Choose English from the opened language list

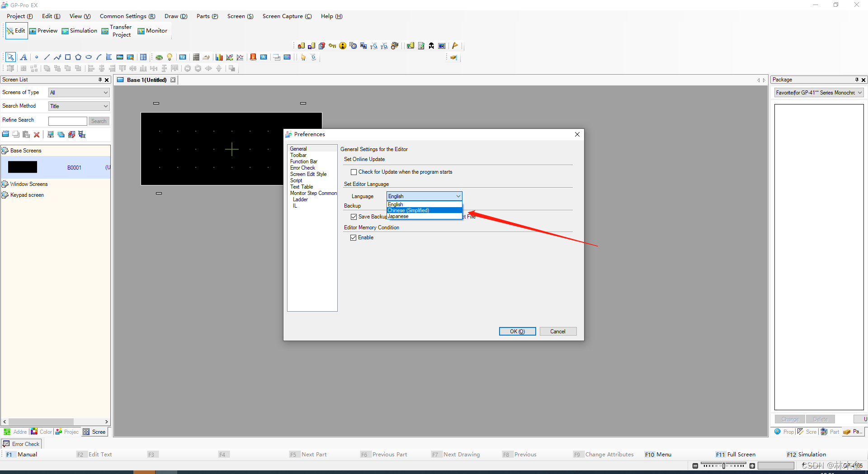(x=424, y=204)
